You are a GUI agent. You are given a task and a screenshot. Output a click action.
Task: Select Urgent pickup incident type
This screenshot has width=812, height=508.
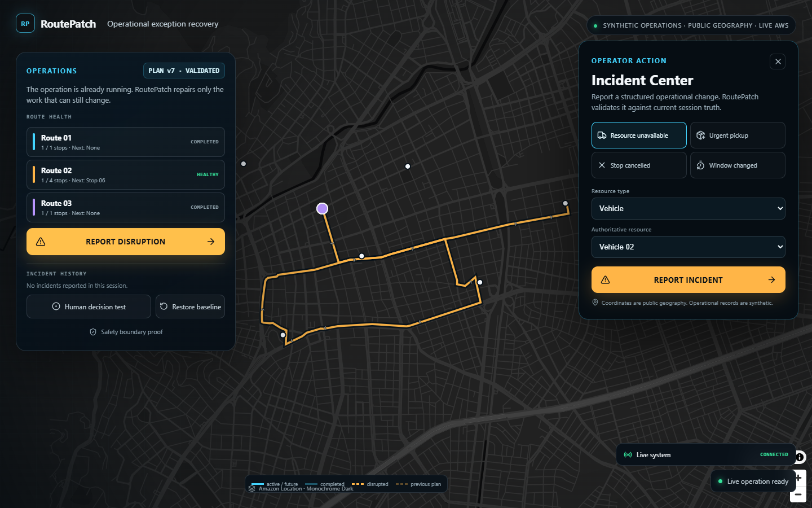pyautogui.click(x=738, y=135)
